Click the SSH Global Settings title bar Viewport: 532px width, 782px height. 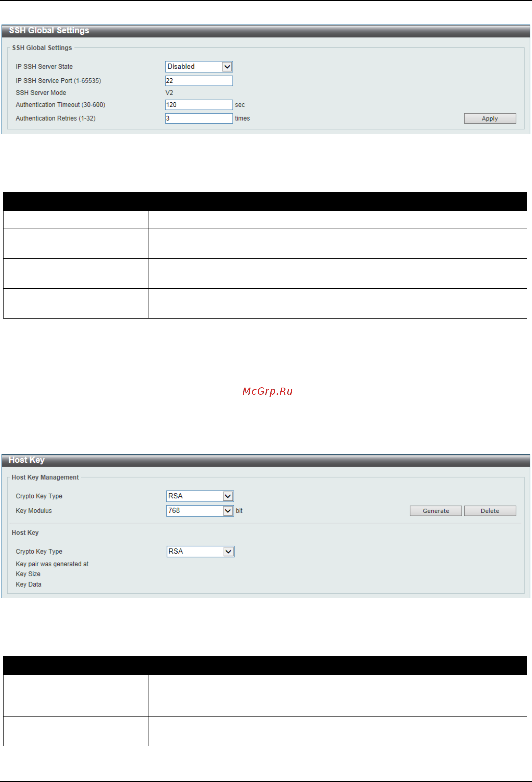(266, 31)
